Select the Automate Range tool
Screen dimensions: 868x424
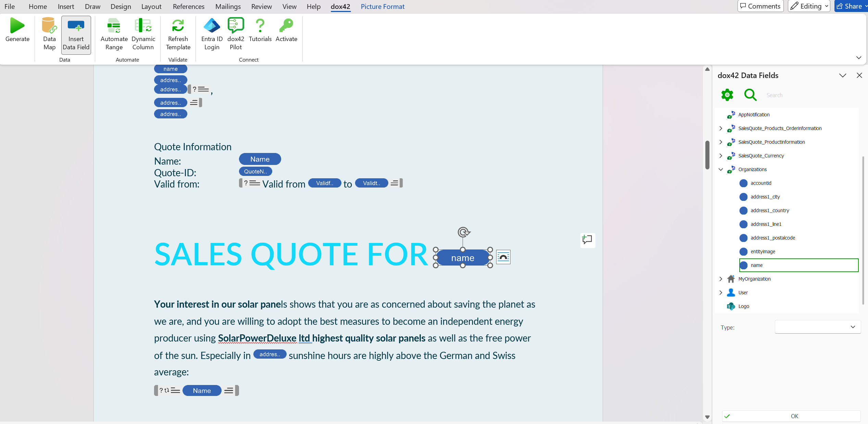tap(114, 34)
